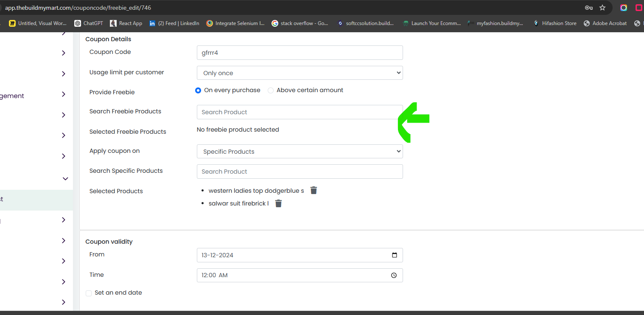644x315 pixels.
Task: Select the highlighted sidebar item ending 'st'
Action: tap(36, 200)
